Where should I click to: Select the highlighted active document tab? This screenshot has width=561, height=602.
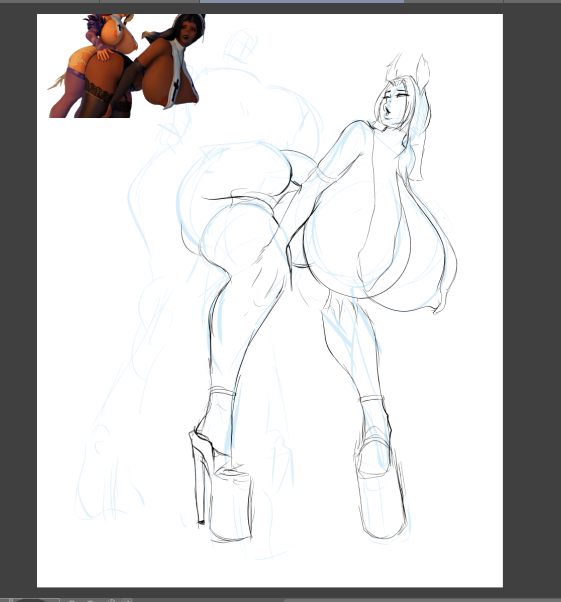[x=302, y=2]
